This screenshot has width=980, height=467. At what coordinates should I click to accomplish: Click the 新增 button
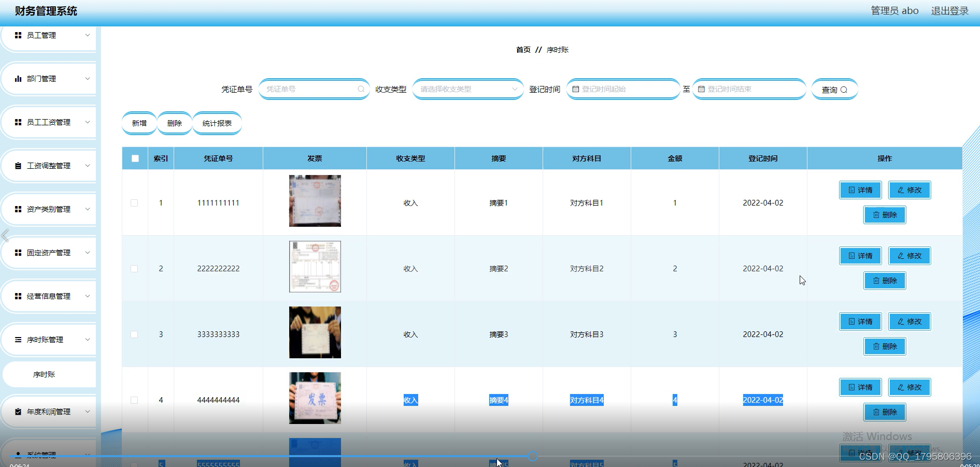(139, 123)
